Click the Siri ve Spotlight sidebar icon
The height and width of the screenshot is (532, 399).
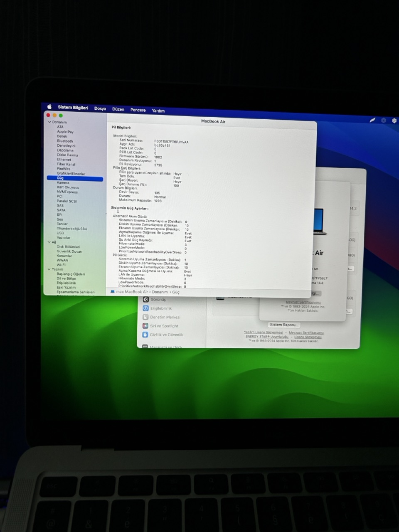click(145, 326)
